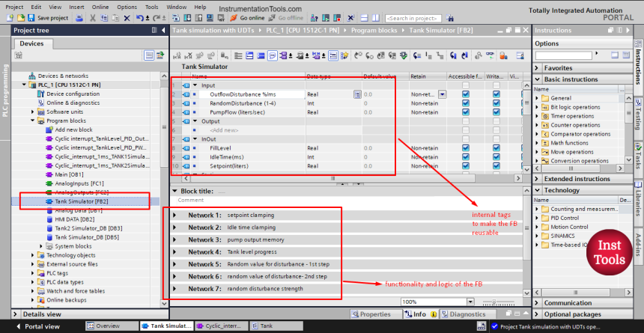Image resolution: width=644 pixels, height=333 pixels.
Task: Toggle Accessible checkbox for IdleTime(ms) row
Action: [465, 157]
